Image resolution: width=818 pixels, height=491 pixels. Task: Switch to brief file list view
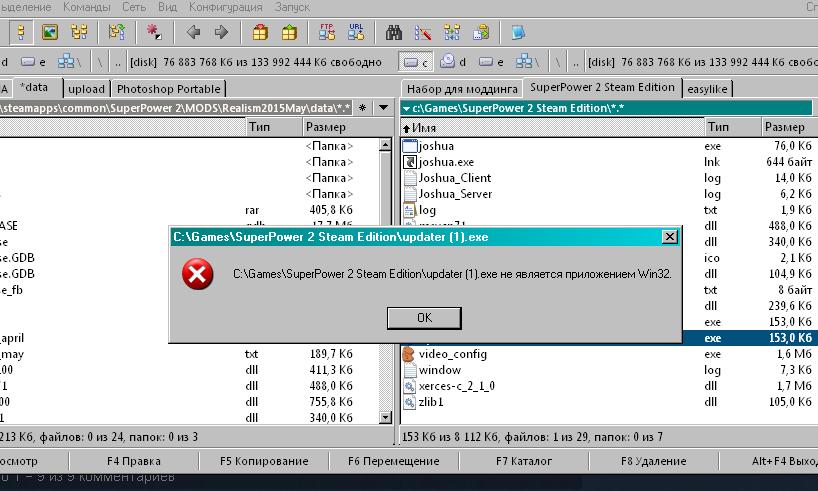click(21, 32)
